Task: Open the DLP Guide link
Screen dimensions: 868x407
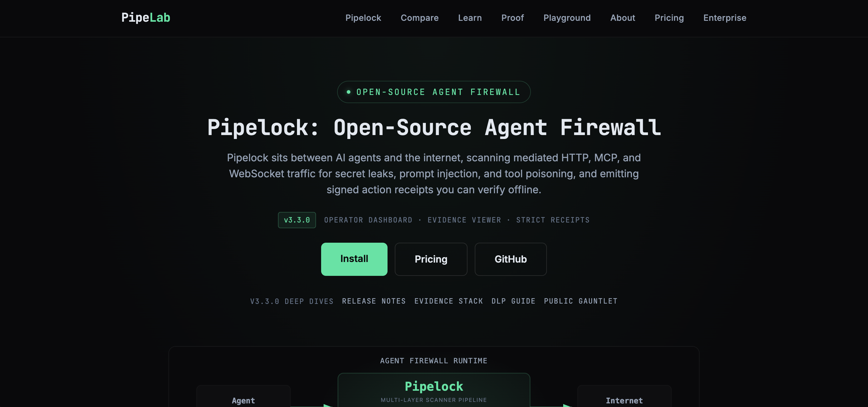Action: 513,301
